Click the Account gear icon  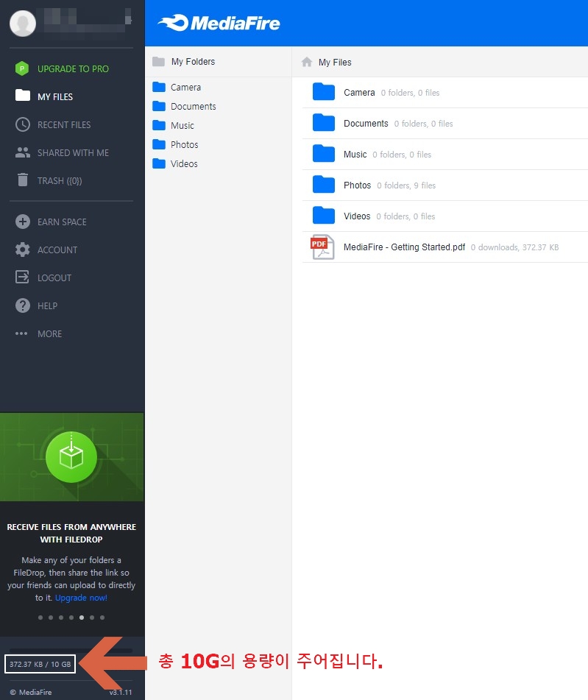click(23, 250)
